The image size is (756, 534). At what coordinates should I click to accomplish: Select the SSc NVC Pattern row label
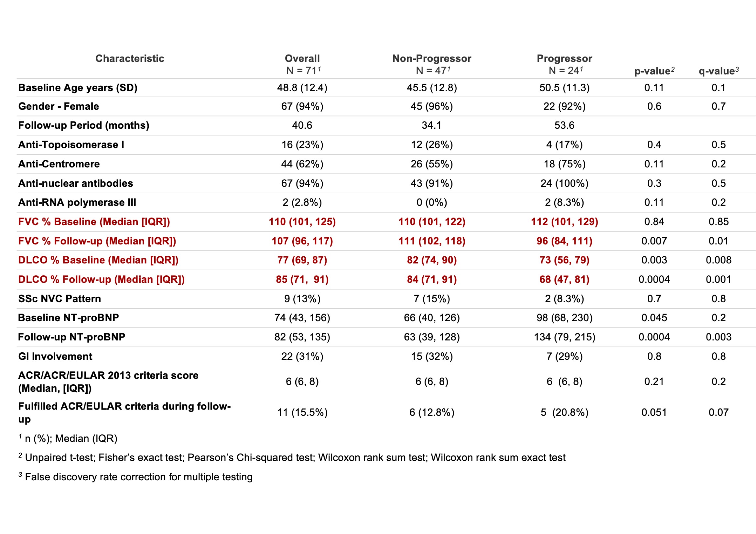[x=59, y=299]
